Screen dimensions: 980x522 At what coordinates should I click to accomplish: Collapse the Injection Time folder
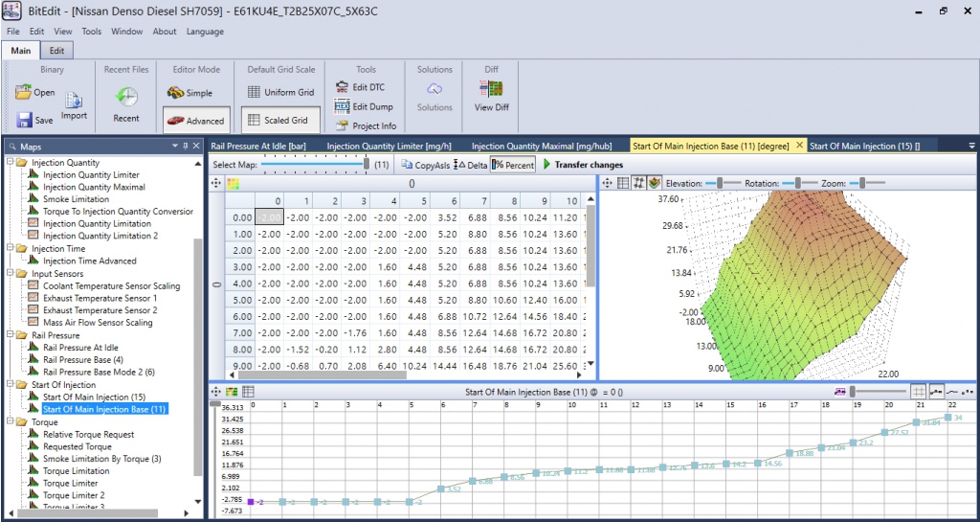pos(10,249)
